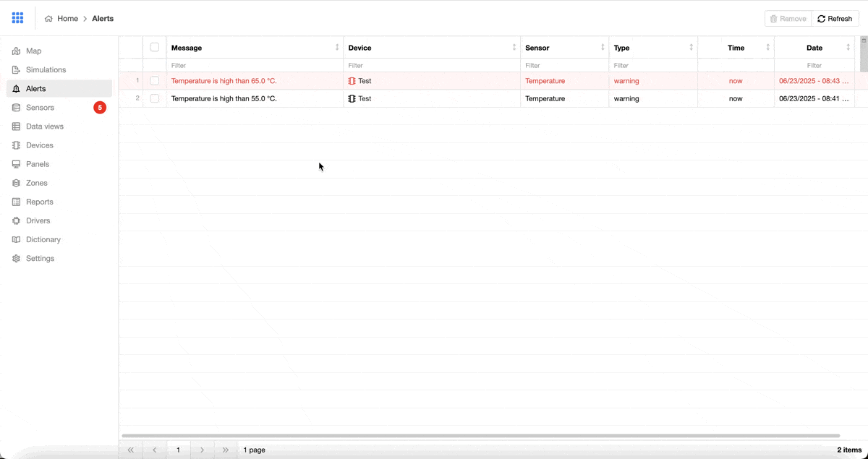
Task: Sort by Time column arrows
Action: click(768, 48)
